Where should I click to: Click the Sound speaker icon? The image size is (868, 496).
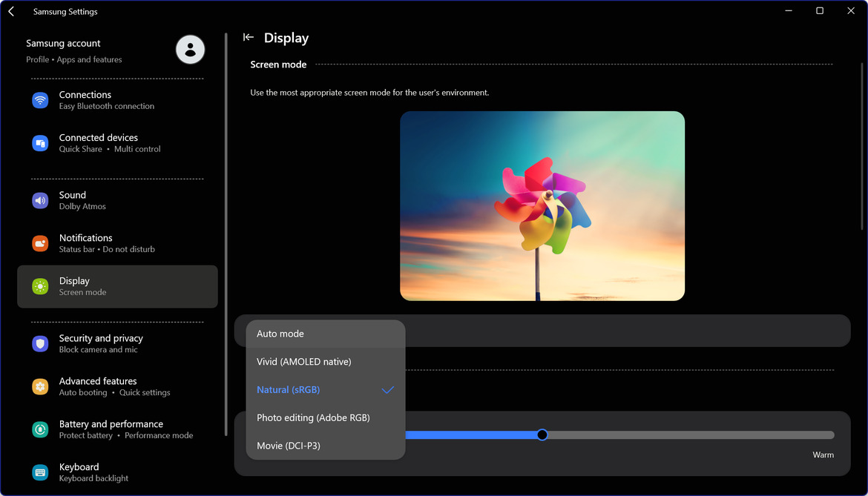(40, 201)
